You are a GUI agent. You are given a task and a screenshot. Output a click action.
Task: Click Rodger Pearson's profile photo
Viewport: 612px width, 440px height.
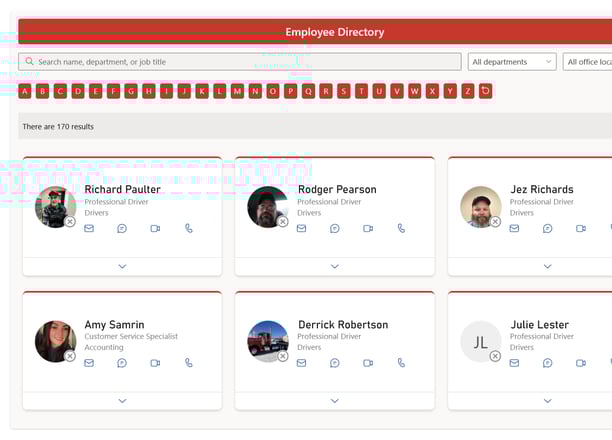(268, 207)
